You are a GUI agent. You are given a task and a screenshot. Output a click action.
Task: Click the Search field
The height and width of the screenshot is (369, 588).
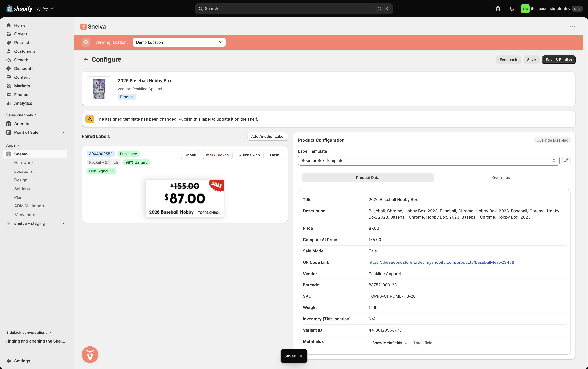(x=293, y=9)
